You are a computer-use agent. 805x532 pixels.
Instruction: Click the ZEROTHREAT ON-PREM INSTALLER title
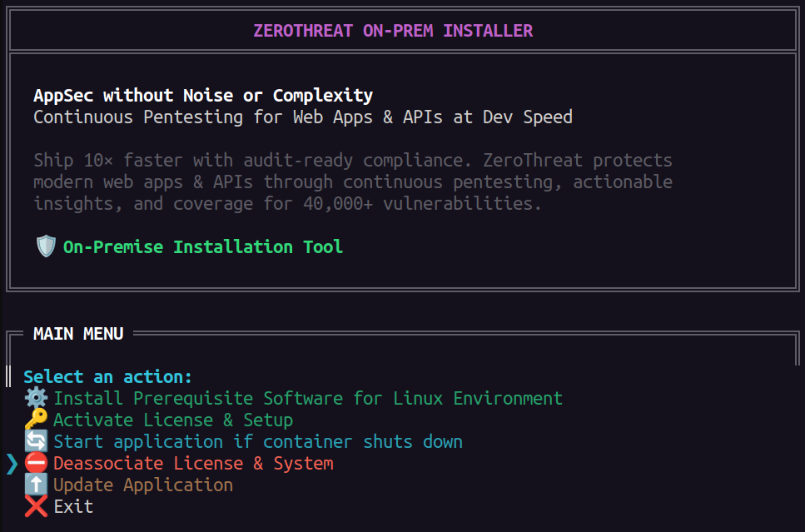coord(393,31)
